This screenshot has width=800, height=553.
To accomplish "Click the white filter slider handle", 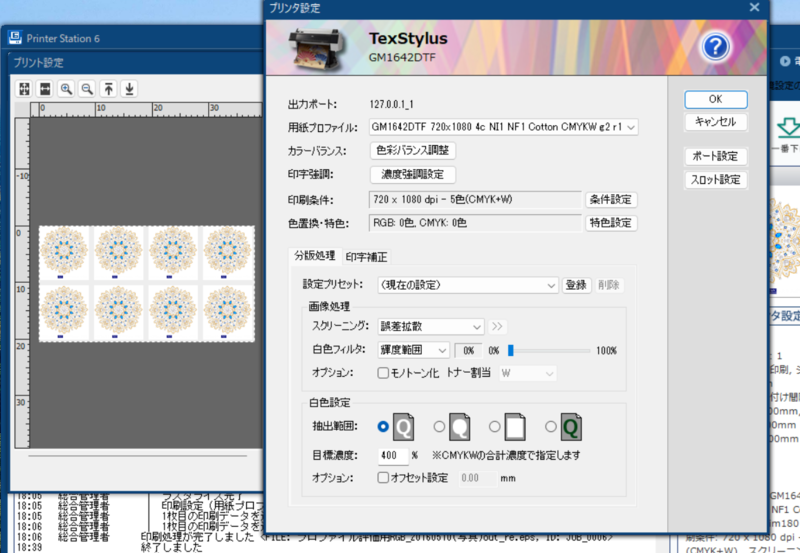I will 511,350.
